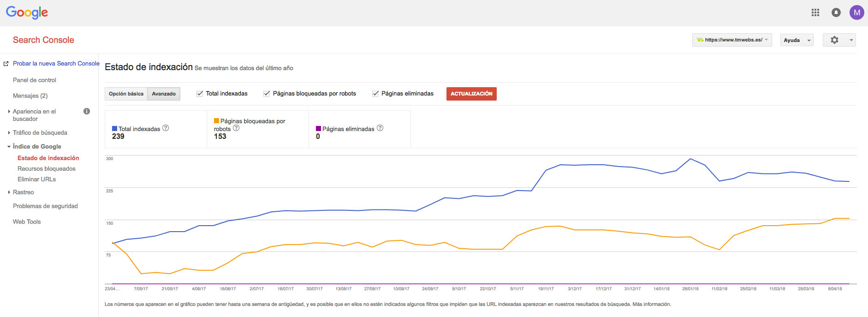Click Probar la nueva Search Console link
The width and height of the screenshot is (868, 317).
(x=56, y=63)
